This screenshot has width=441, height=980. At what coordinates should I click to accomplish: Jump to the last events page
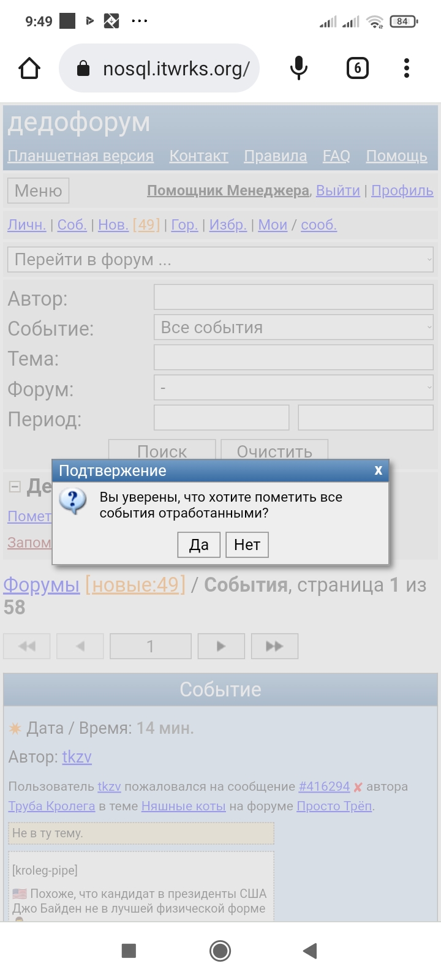[x=274, y=646]
